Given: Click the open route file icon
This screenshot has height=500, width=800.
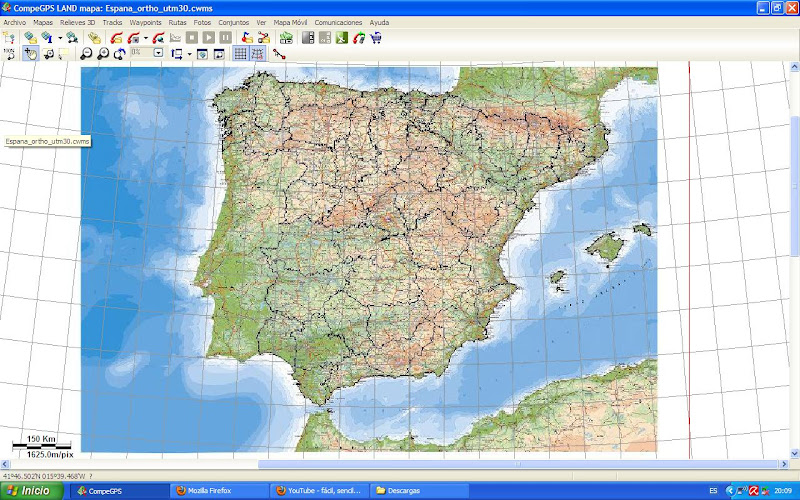Looking at the screenshot, I should coord(264,37).
